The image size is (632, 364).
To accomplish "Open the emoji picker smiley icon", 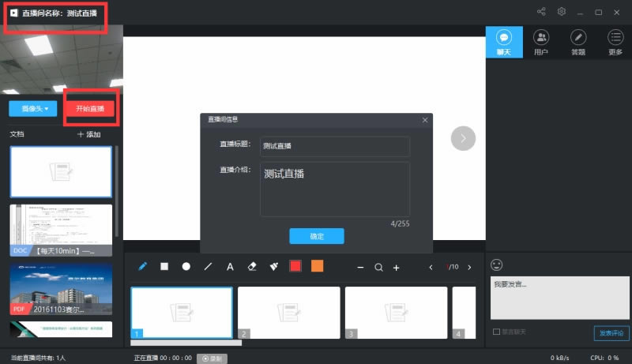I will (x=497, y=265).
